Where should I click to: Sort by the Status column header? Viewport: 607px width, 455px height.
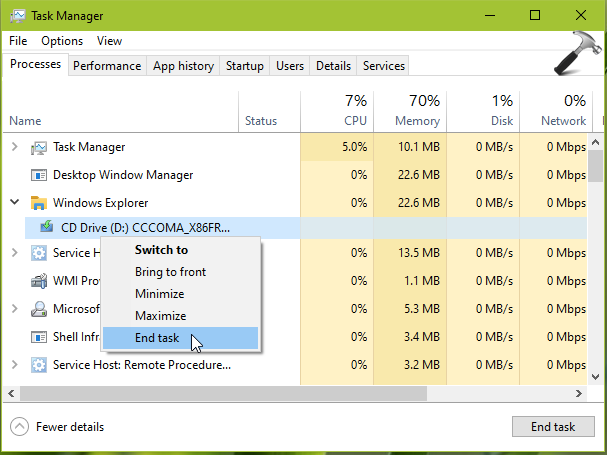click(x=269, y=112)
